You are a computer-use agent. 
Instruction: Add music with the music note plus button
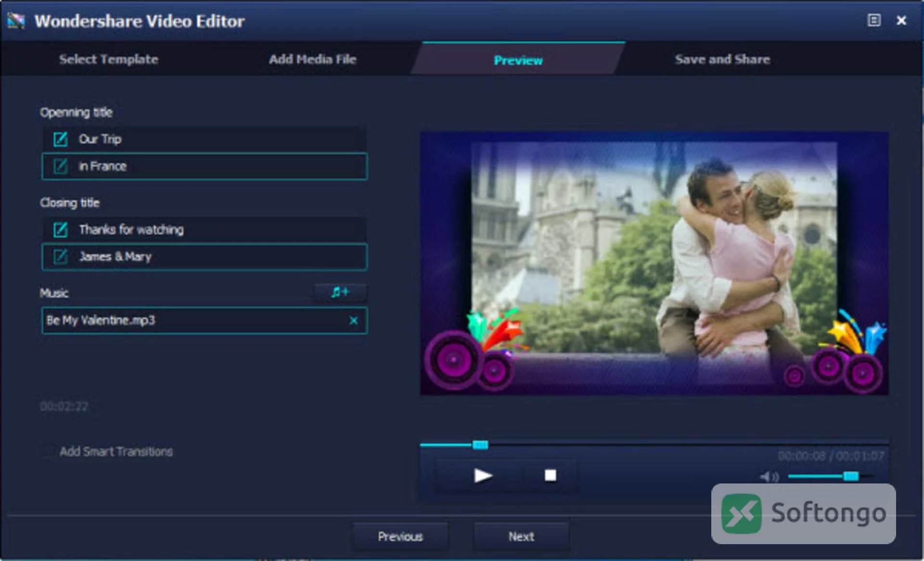pyautogui.click(x=340, y=292)
